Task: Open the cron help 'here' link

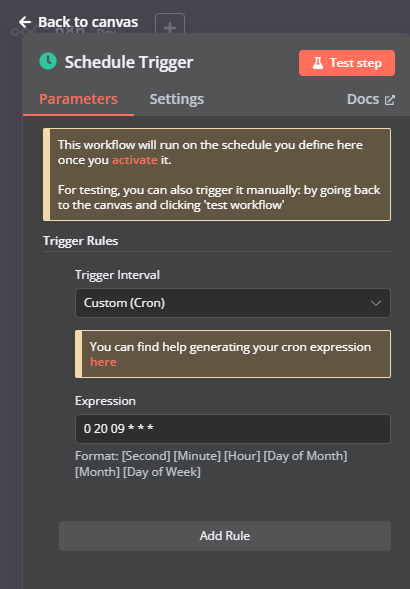Action: 103,362
